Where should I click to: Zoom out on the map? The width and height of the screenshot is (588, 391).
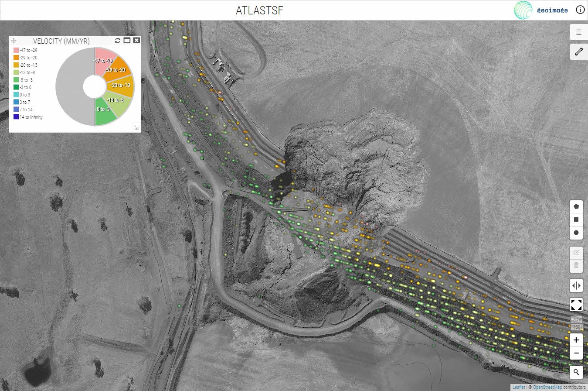[x=576, y=353]
